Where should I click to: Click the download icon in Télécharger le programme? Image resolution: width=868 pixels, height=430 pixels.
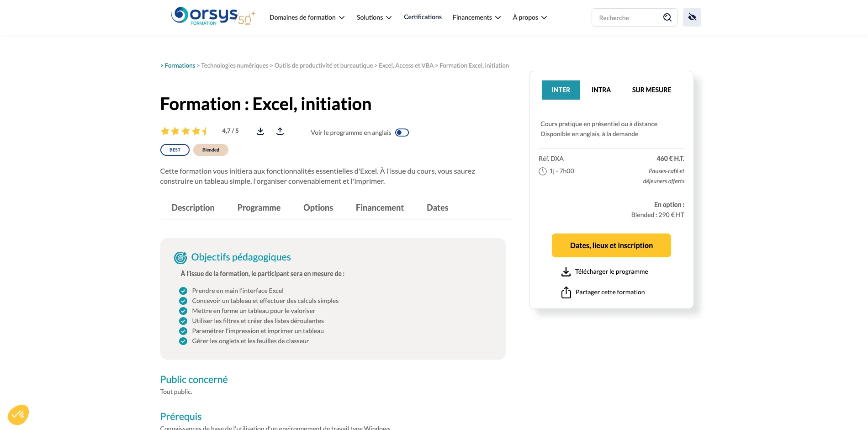(566, 272)
